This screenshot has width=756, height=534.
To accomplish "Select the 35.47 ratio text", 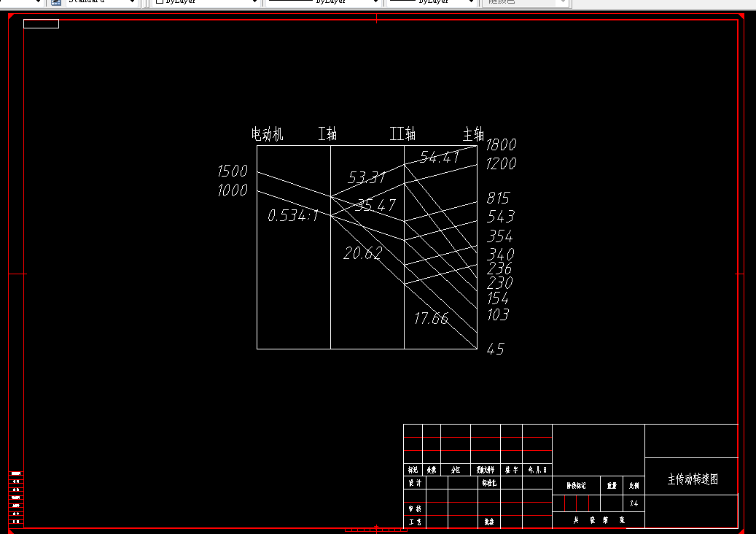I will pyautogui.click(x=375, y=205).
